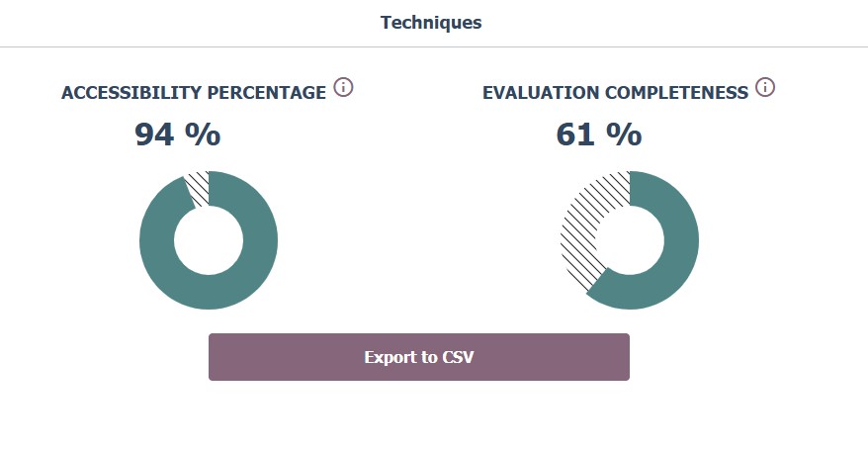Click the percent sign after 61

pyautogui.click(x=624, y=135)
